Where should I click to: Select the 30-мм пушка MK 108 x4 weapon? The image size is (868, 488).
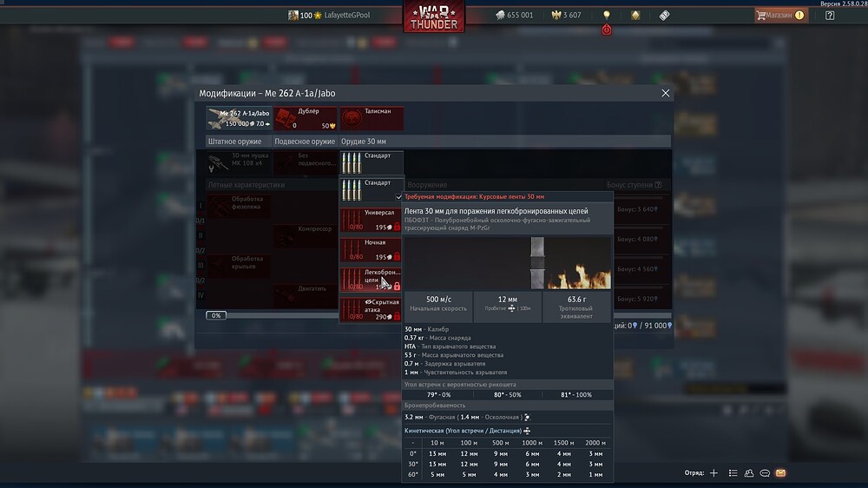point(239,163)
